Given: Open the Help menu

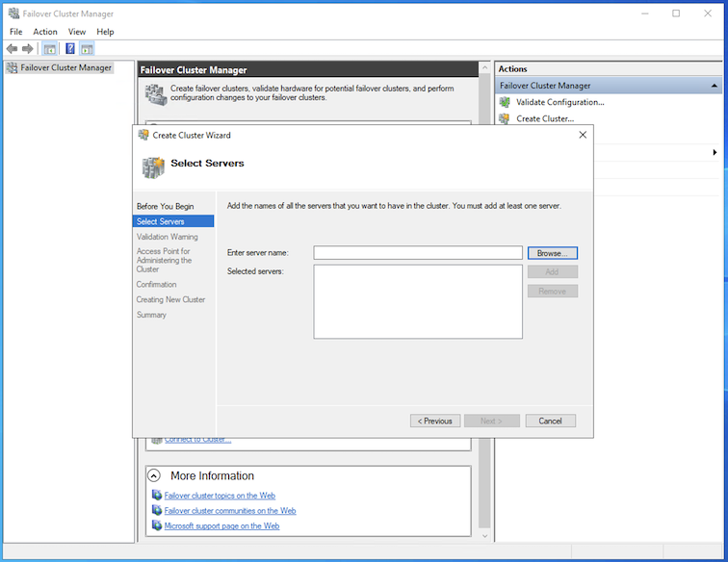Looking at the screenshot, I should coord(105,32).
